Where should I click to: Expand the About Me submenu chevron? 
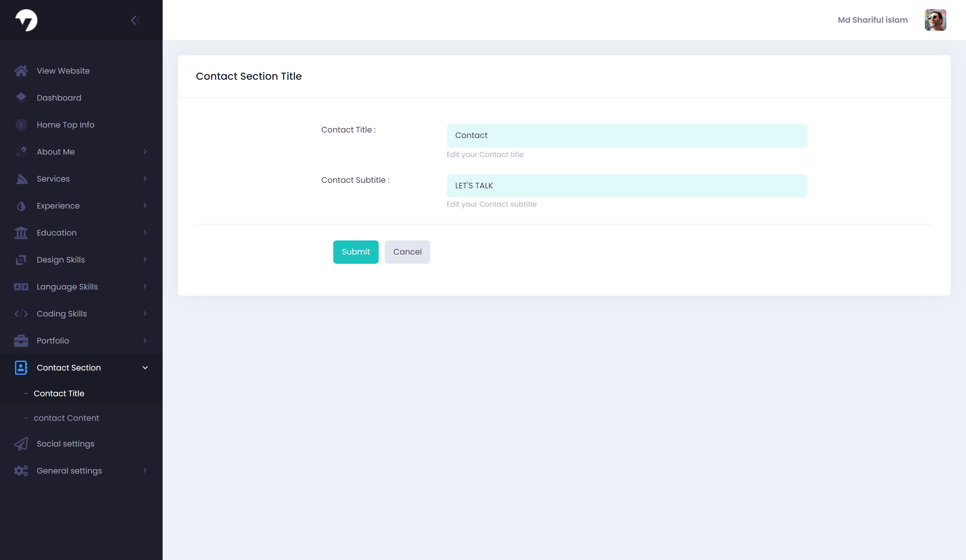[145, 152]
